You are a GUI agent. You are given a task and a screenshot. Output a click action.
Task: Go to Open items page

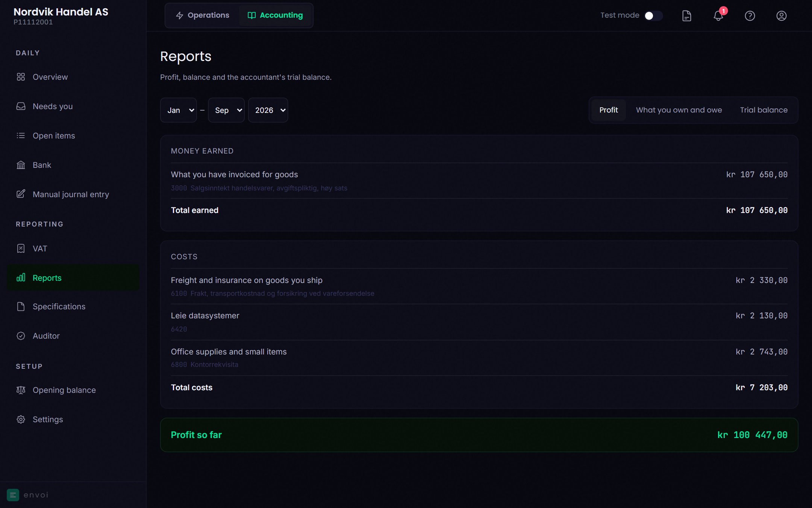click(x=73, y=135)
